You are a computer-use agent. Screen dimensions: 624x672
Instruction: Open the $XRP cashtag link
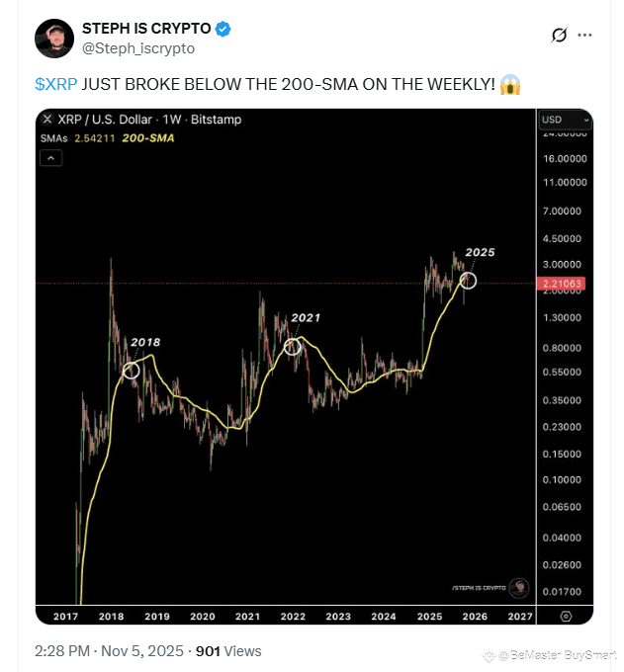(x=56, y=84)
